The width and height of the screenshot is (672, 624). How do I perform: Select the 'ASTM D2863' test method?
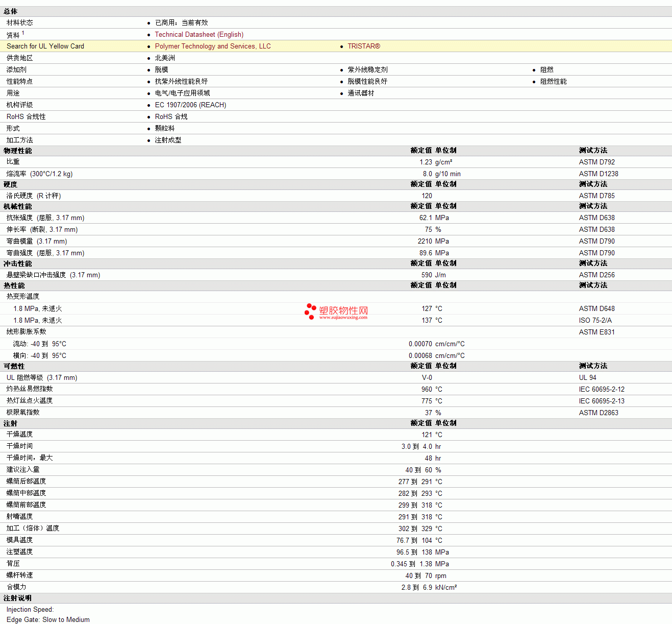[599, 413]
